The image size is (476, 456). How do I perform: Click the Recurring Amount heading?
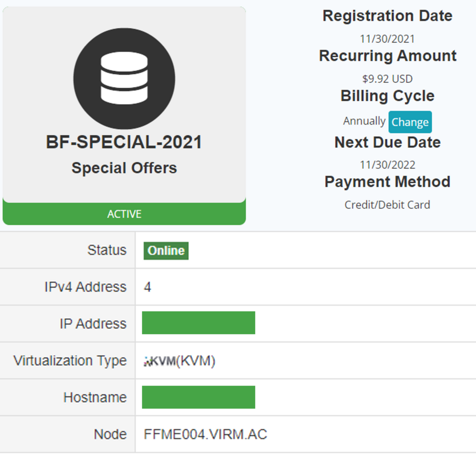coord(387,56)
